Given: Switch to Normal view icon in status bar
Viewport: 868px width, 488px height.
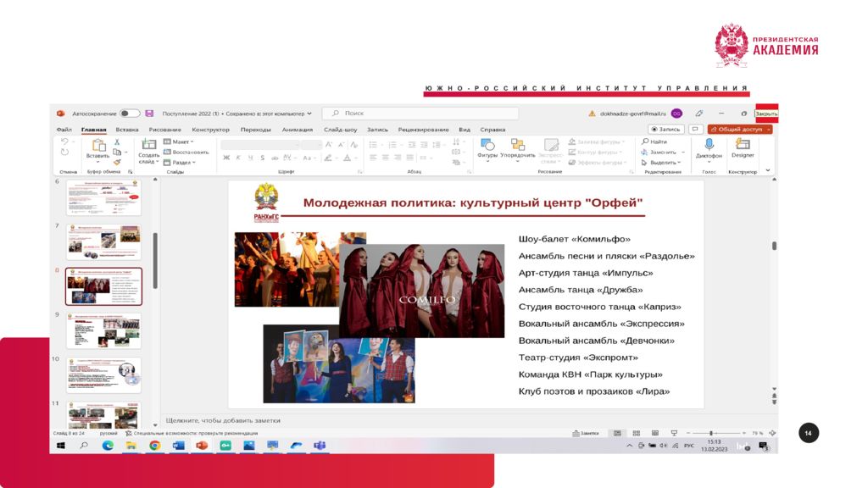Looking at the screenshot, I should 617,433.
